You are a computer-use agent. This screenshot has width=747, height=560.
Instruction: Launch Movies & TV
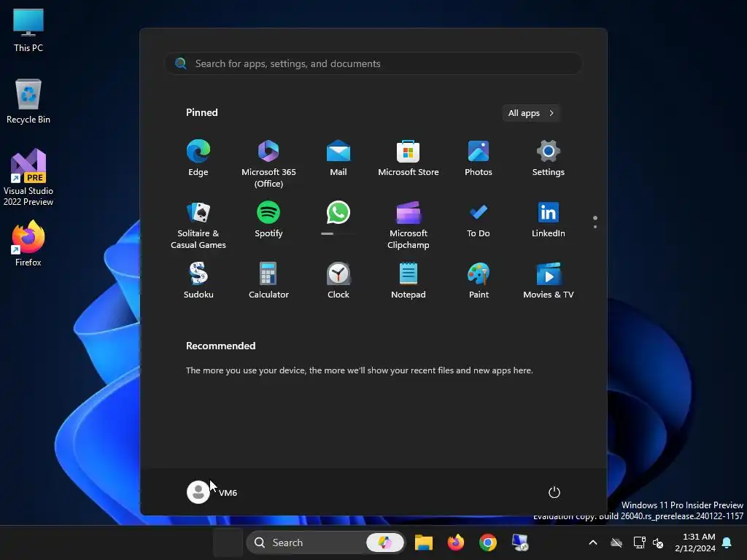(x=549, y=281)
